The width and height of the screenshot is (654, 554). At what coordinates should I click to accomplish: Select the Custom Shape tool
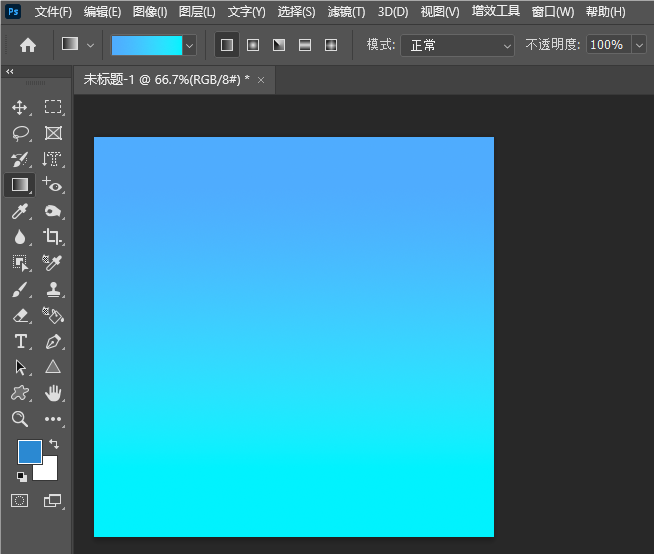[x=20, y=393]
